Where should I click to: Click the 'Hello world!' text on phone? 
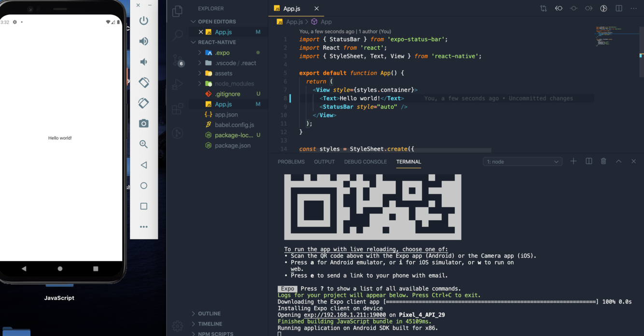click(x=60, y=138)
